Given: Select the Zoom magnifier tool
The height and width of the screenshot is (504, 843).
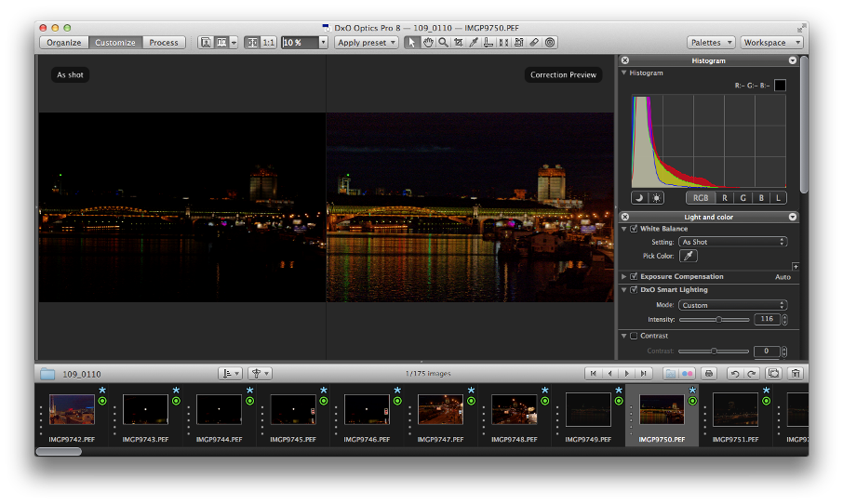Looking at the screenshot, I should tap(443, 43).
